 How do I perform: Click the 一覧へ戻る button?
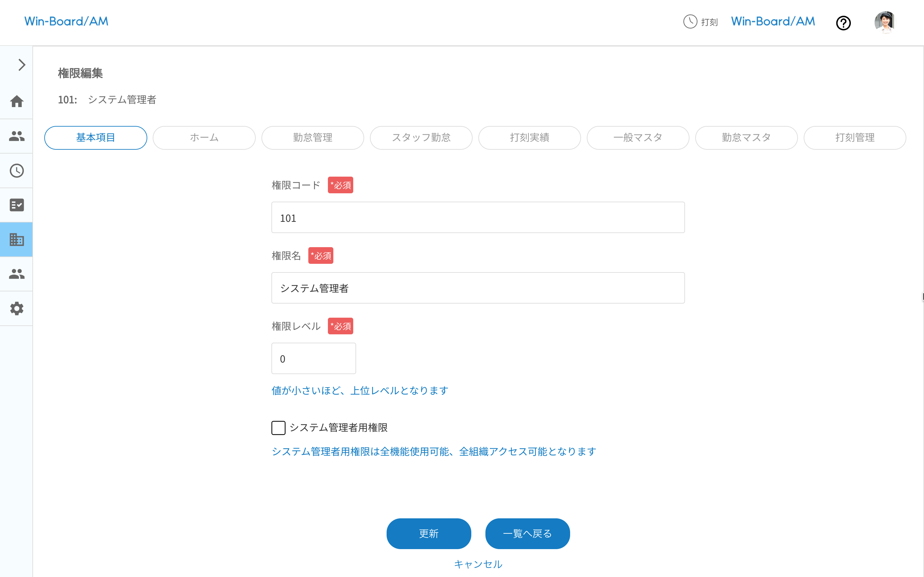coord(527,533)
